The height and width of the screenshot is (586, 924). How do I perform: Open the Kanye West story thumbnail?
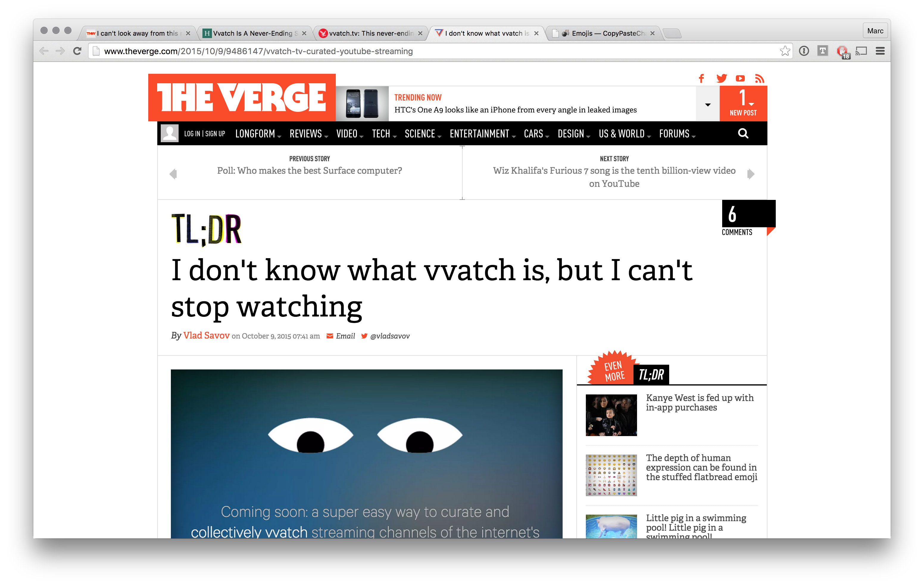611,415
